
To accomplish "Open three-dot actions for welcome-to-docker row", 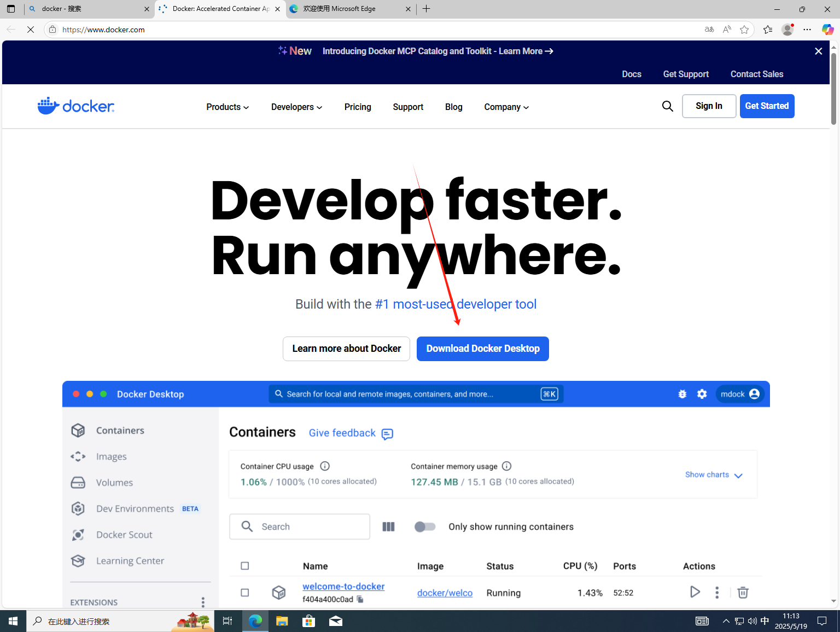I will pyautogui.click(x=717, y=592).
